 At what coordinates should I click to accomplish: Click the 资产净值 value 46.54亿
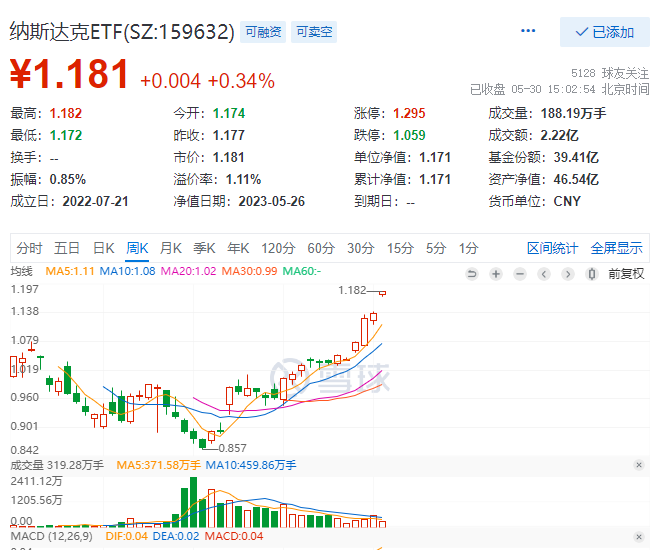coord(576,180)
